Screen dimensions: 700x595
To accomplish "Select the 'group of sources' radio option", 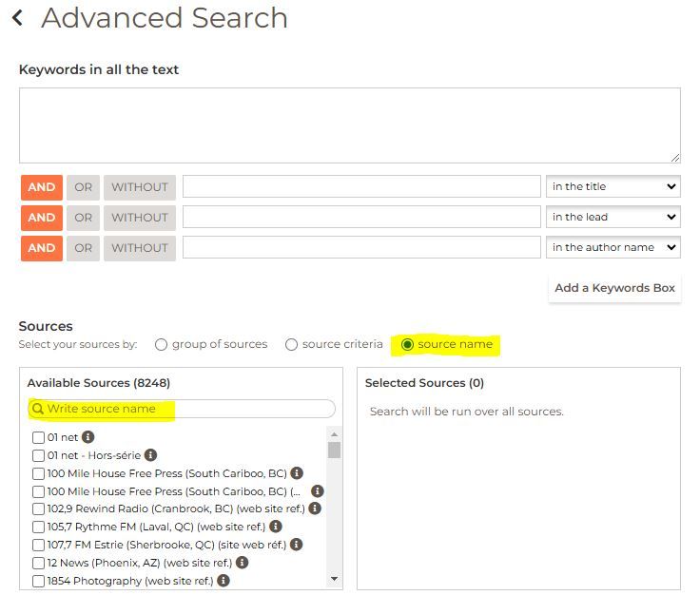I will 161,344.
